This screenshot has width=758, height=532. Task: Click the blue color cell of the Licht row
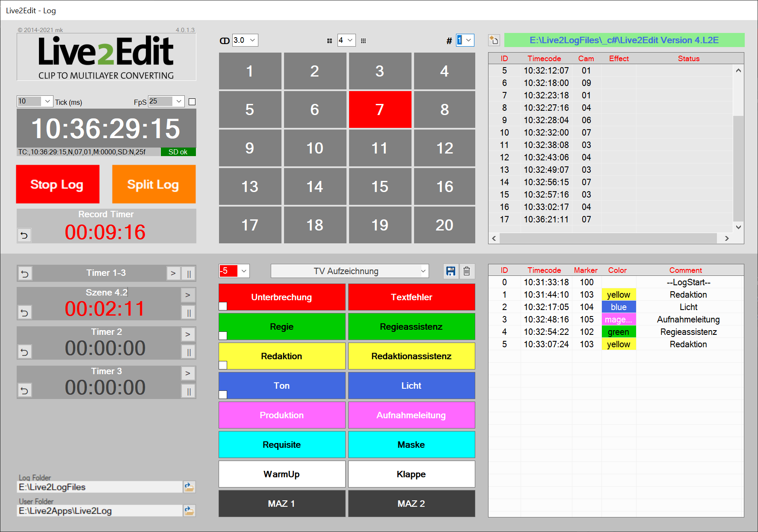[619, 307]
